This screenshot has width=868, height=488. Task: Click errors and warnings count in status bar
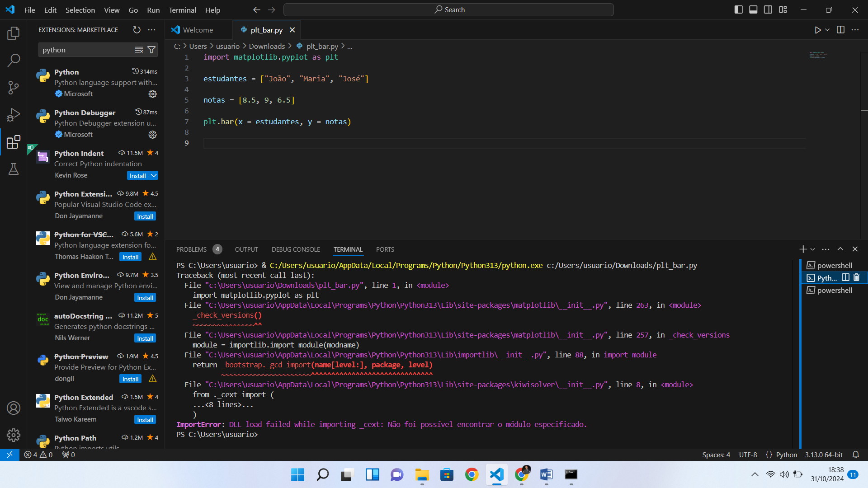38,455
